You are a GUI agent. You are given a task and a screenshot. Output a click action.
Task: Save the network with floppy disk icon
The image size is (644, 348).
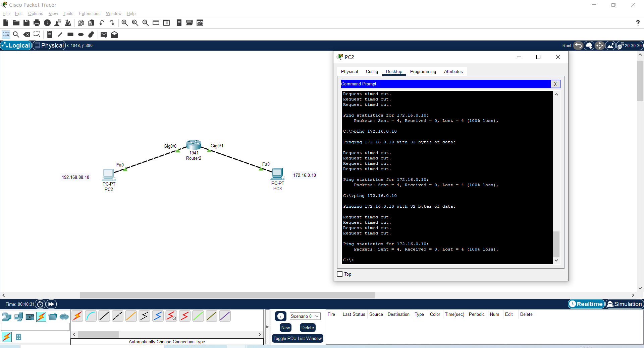(26, 23)
